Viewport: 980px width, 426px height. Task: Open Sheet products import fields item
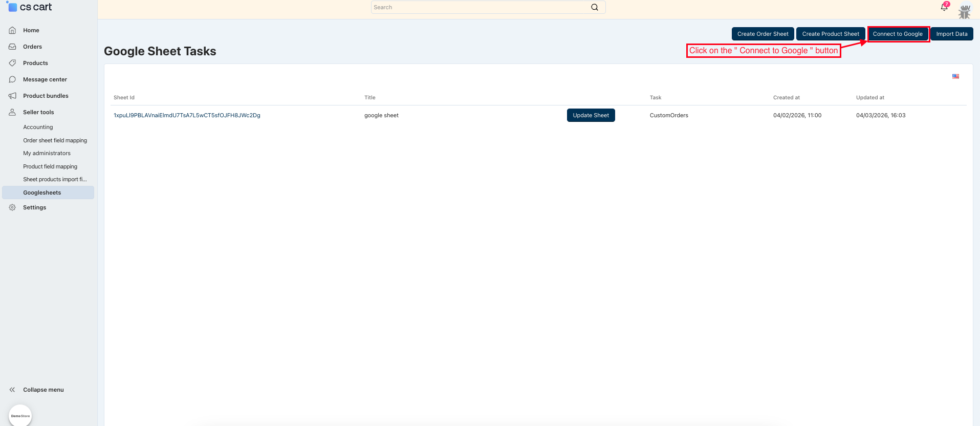(x=55, y=179)
